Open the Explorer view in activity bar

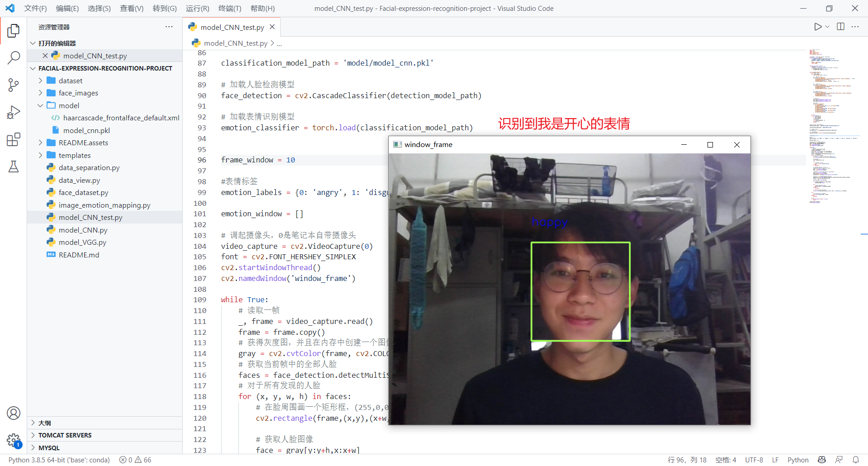coord(14,31)
